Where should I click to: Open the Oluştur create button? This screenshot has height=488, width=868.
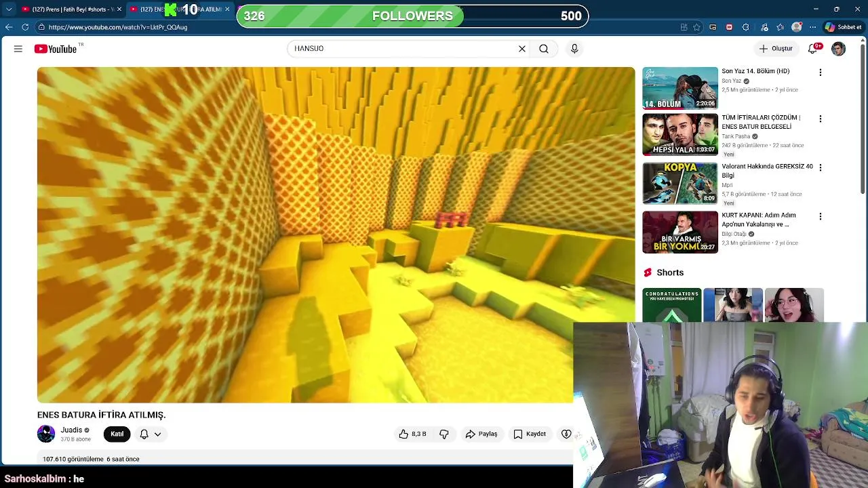776,49
